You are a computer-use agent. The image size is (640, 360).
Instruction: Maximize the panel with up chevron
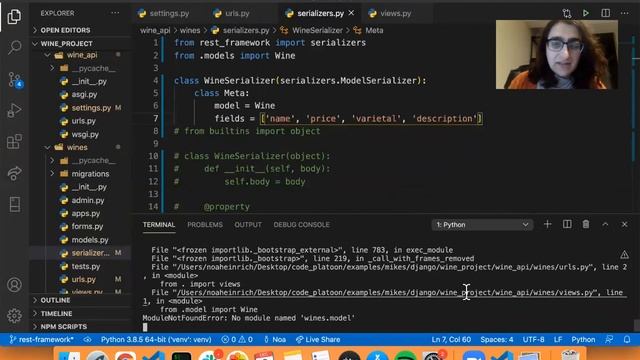605,224
